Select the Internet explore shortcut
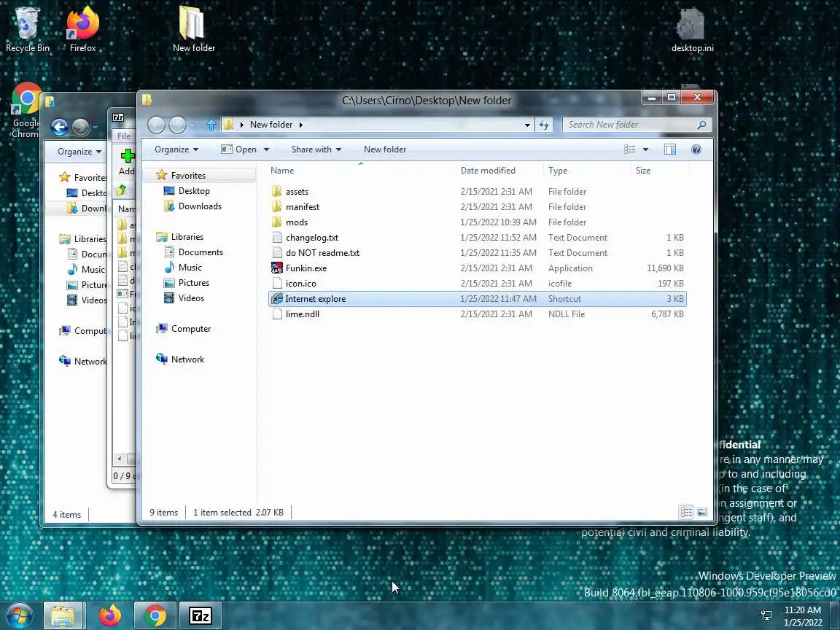The width and height of the screenshot is (840, 630). (x=477, y=299)
